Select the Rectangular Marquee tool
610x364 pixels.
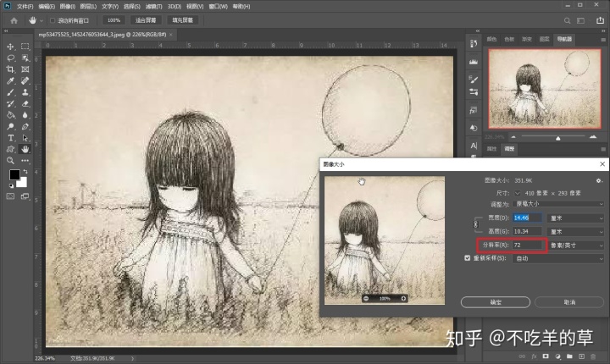coord(25,47)
